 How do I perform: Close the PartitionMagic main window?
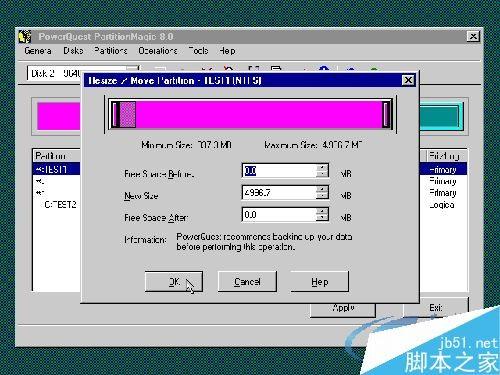coord(473,36)
